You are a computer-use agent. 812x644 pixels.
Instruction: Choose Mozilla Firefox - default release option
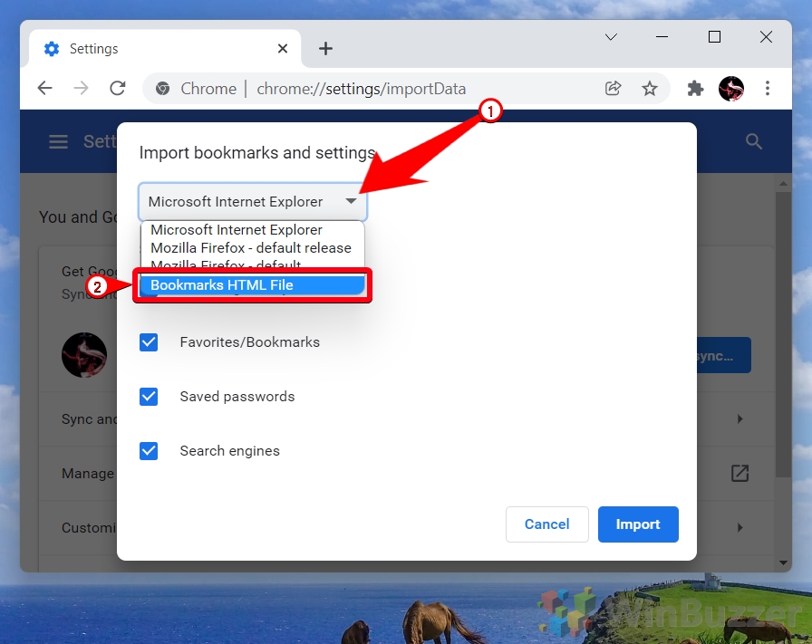click(251, 247)
